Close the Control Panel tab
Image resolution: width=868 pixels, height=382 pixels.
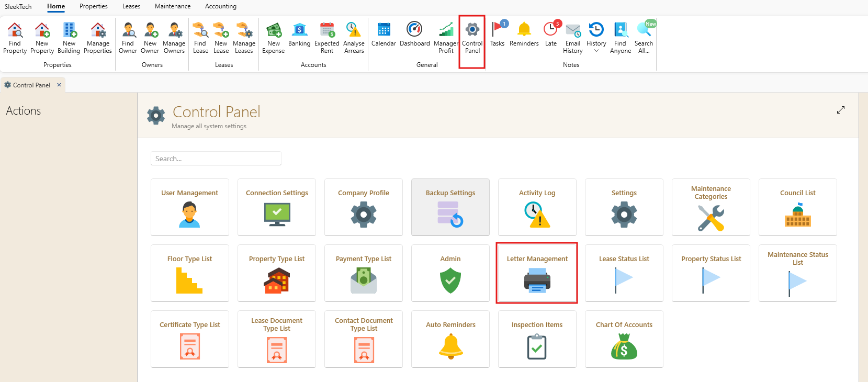point(59,85)
